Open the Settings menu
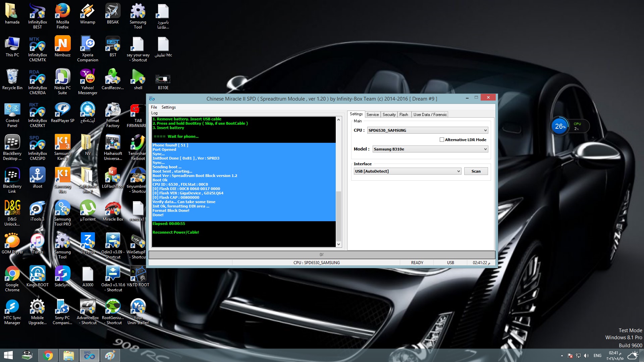This screenshot has height=362, width=644. click(168, 107)
